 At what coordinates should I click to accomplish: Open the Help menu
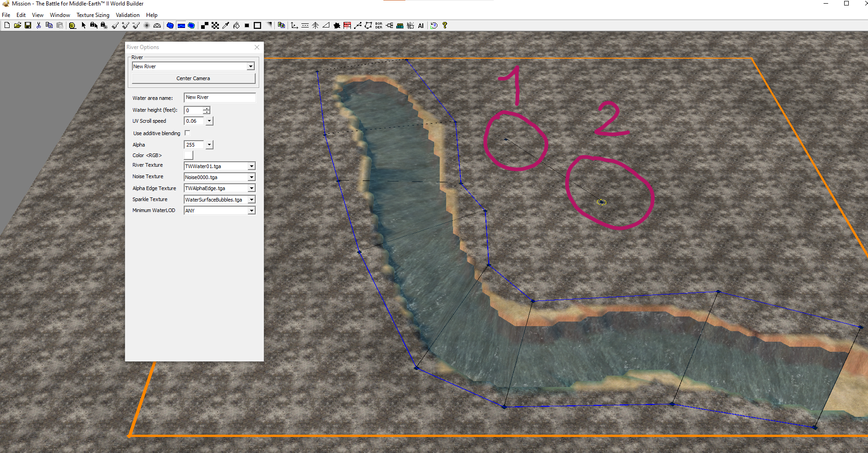point(152,15)
